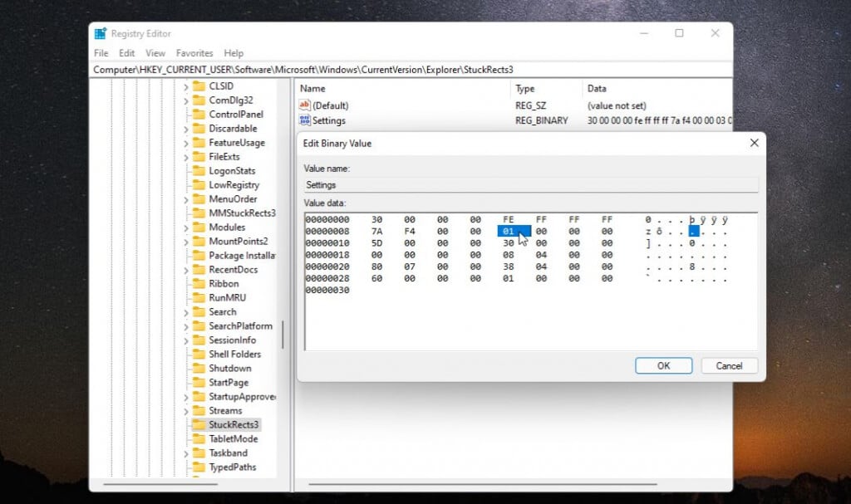Expand the Taskband key
Image resolution: width=851 pixels, height=504 pixels.
185,453
